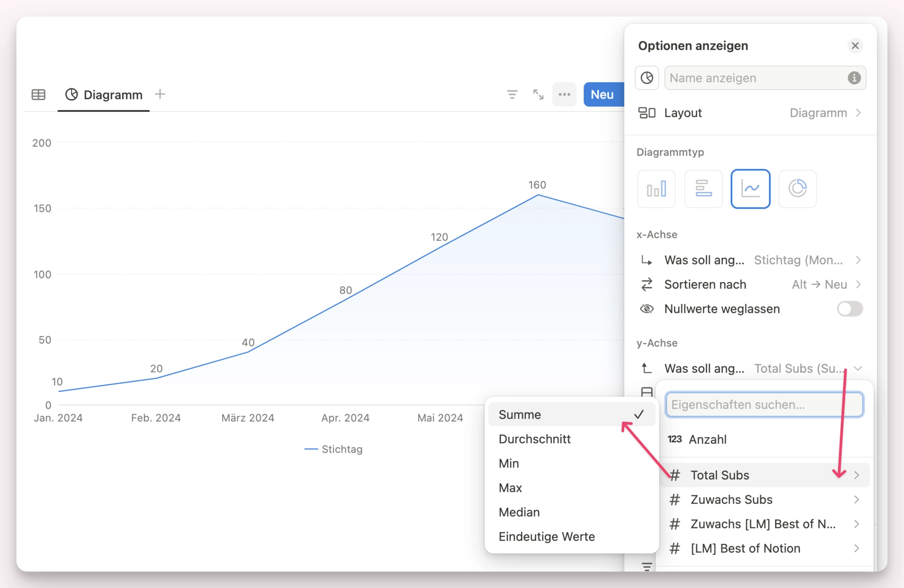Click the 40 data point label

coord(248,342)
